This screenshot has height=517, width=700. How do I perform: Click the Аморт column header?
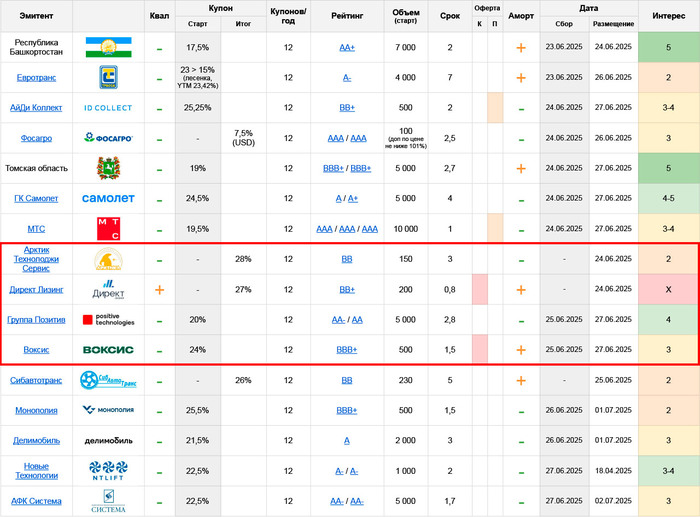(x=521, y=16)
